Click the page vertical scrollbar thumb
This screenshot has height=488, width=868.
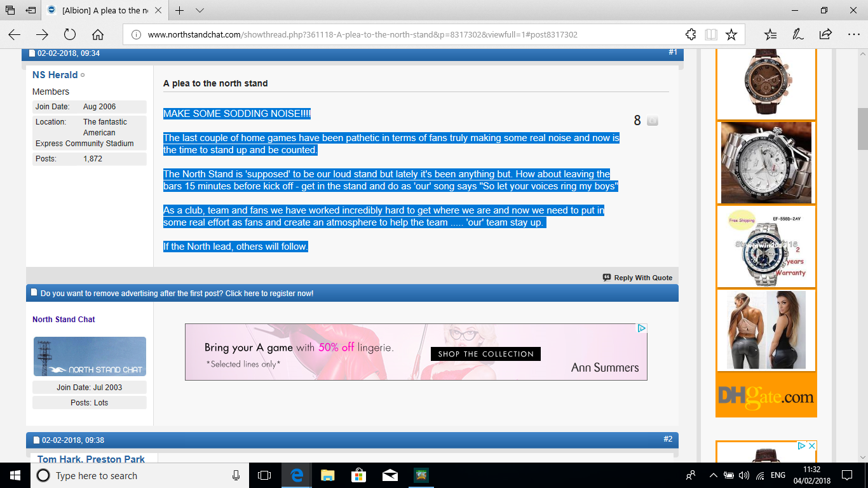point(862,128)
